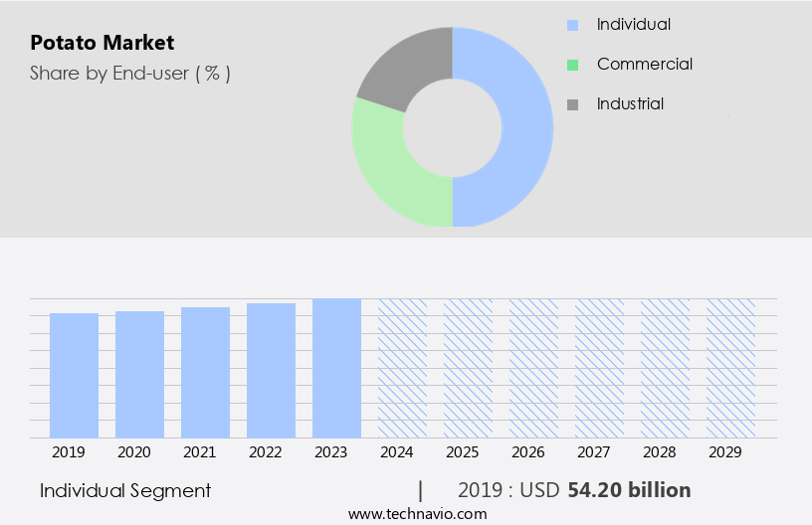812x525 pixels.
Task: Select the Commercial legend label
Action: tap(644, 65)
